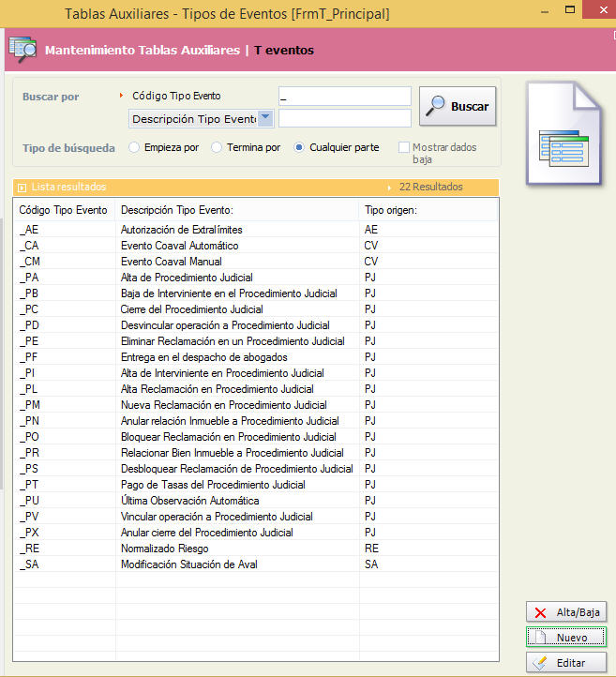
Task: Select row Alta de Procedimiento Judicial
Action: tap(256, 278)
